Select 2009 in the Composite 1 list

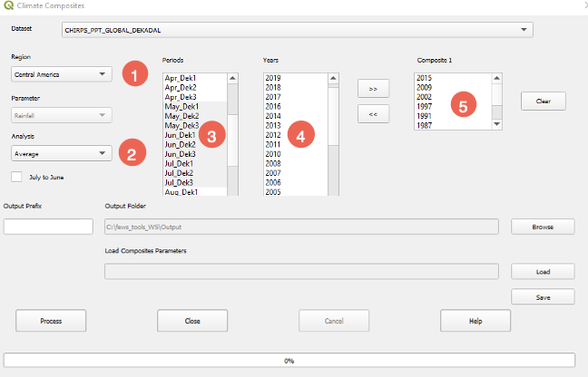424,88
